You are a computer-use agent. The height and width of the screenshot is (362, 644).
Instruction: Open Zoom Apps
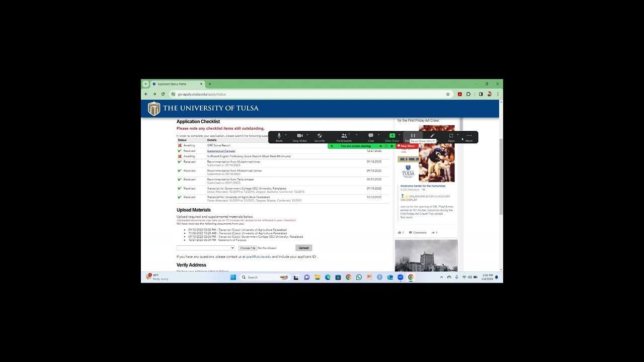(451, 137)
